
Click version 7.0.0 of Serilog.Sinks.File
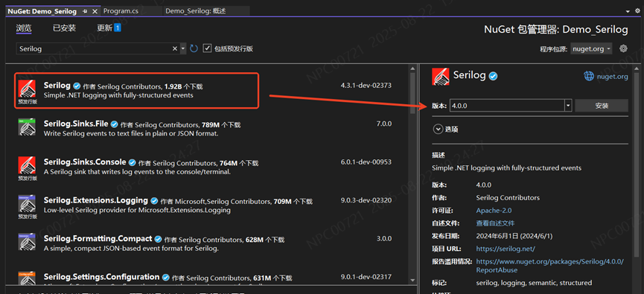[384, 124]
